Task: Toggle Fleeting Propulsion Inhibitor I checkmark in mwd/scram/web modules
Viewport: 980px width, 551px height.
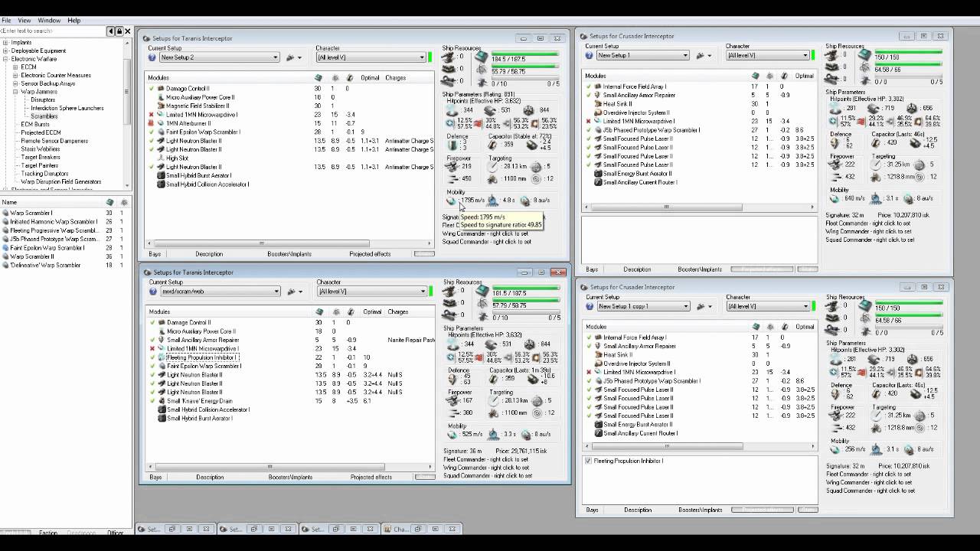Action: 152,357
